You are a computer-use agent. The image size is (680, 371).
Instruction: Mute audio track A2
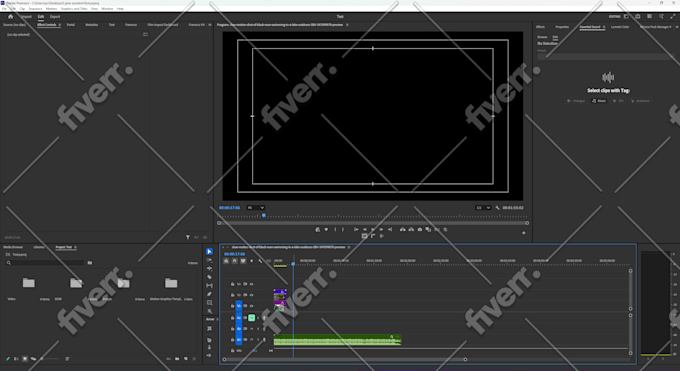(252, 329)
